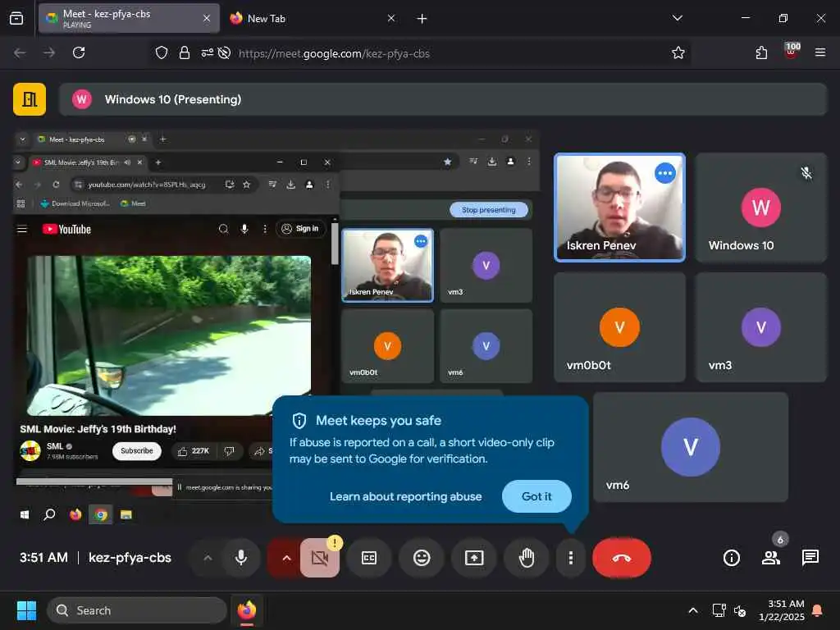Open the more options three-dot menu
This screenshot has width=840, height=630.
[571, 558]
